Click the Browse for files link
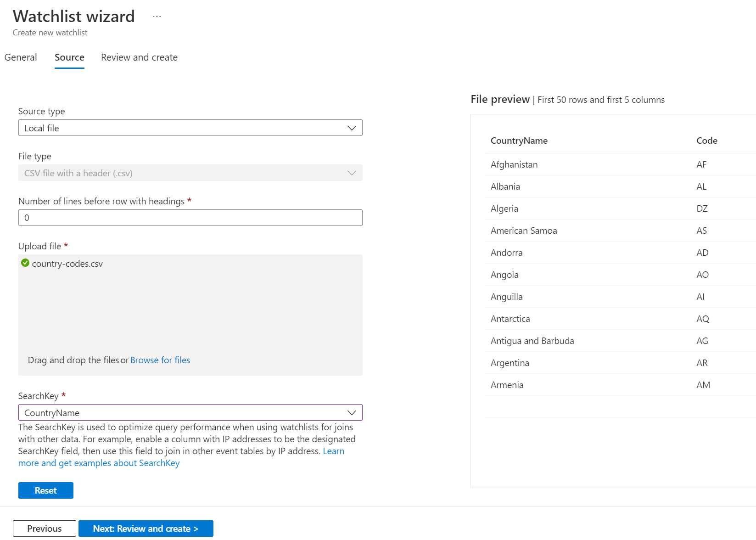756x540 pixels. pos(160,360)
